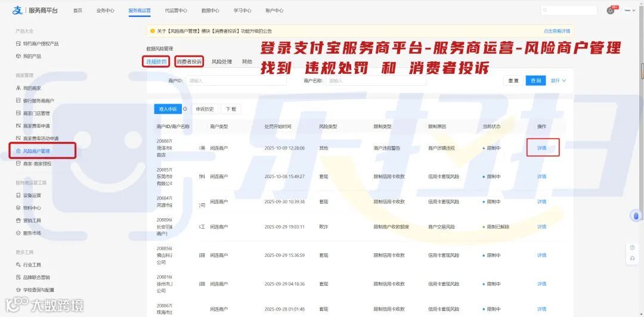Open 数据中心 in top navigation
Image resolution: width=644 pixels, height=317 pixels.
[210, 11]
